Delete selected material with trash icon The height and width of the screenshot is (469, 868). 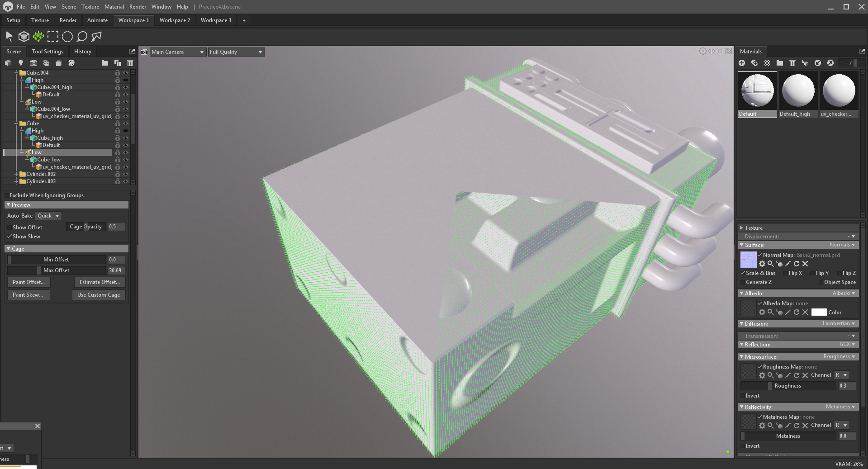pyautogui.click(x=792, y=63)
